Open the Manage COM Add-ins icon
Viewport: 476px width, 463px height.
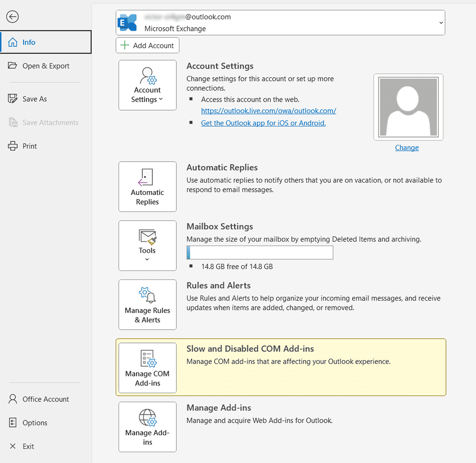coord(148,368)
